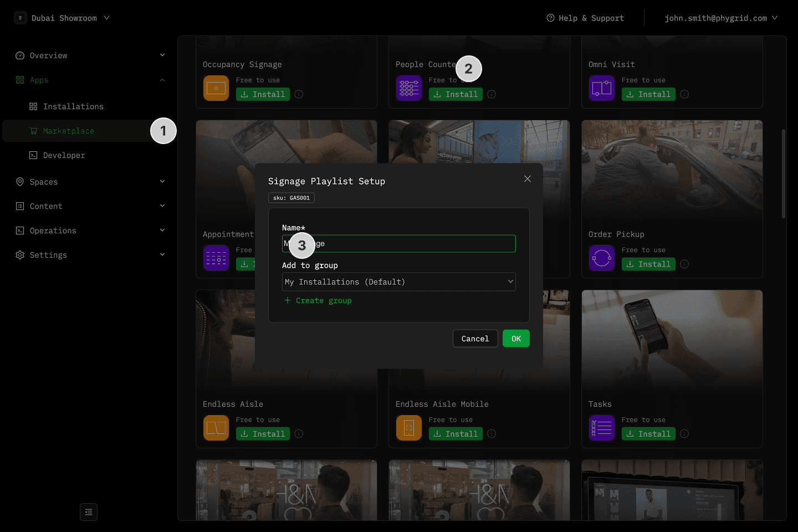The width and height of the screenshot is (798, 532).
Task: Open info for Endless Aisle
Action: 299,433
